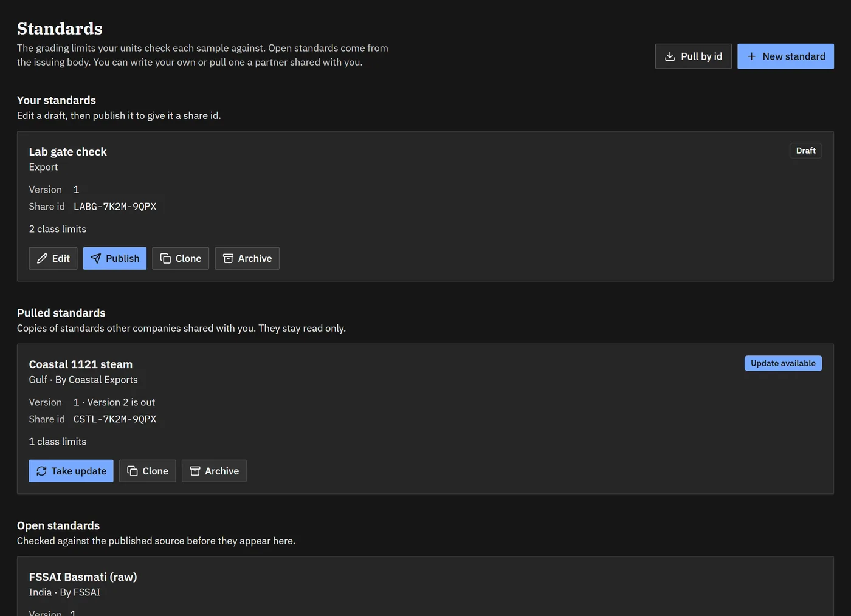The height and width of the screenshot is (616, 851).
Task: Archive the Lab gate check standard
Action: point(247,259)
